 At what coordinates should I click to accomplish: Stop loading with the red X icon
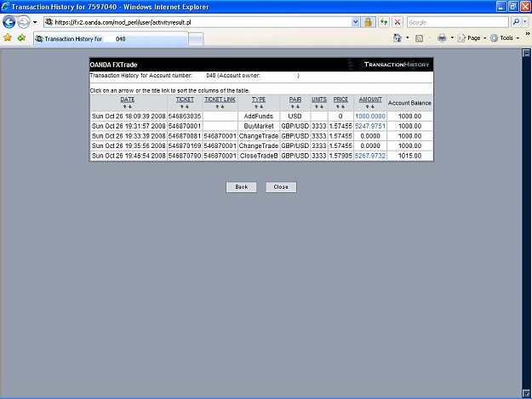398,22
